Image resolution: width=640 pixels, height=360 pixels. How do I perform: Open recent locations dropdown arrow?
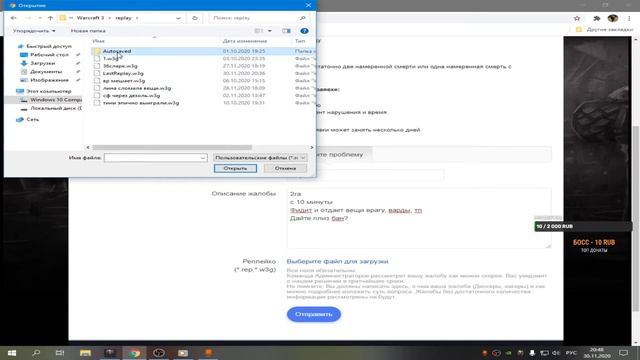pos(40,18)
